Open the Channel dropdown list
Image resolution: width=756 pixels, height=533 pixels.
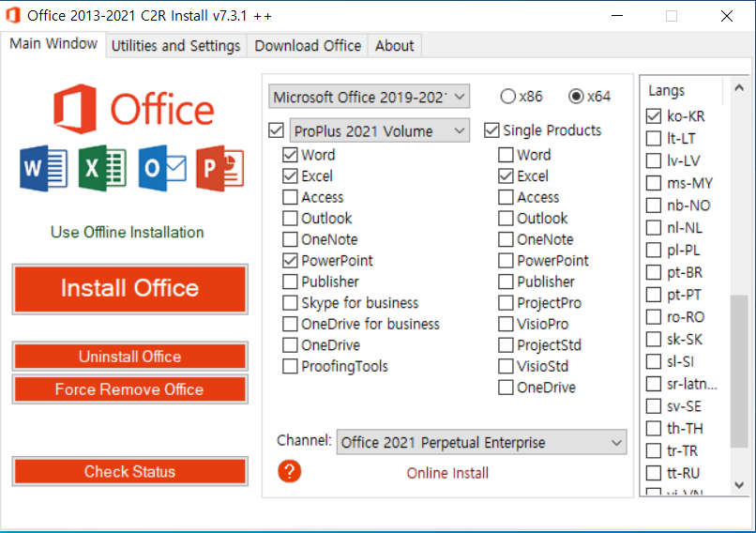(482, 442)
